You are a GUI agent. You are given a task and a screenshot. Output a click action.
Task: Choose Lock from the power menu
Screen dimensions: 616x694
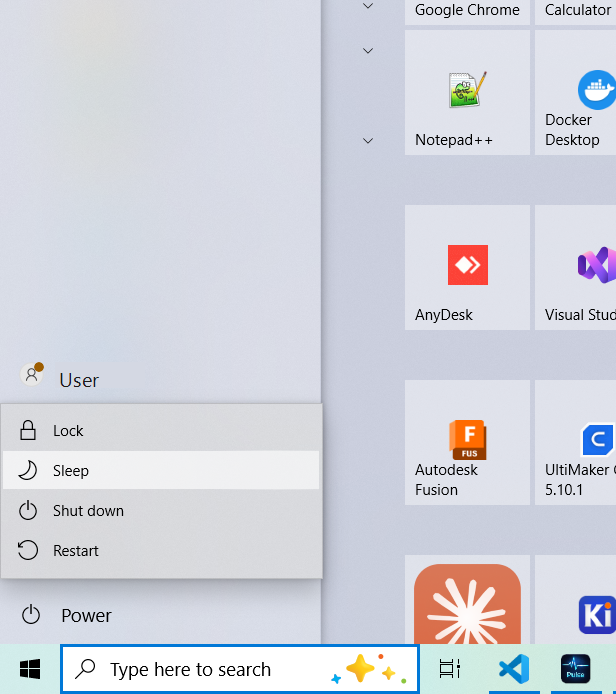[x=162, y=431]
